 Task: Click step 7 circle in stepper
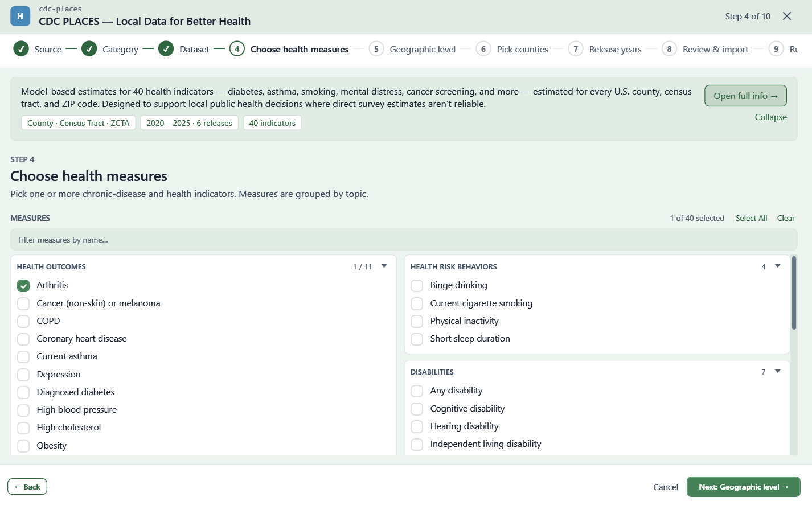click(576, 49)
